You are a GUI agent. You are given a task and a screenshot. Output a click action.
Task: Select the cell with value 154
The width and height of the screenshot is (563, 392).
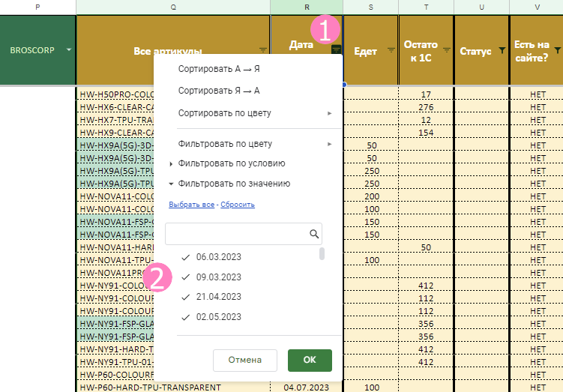pos(427,133)
